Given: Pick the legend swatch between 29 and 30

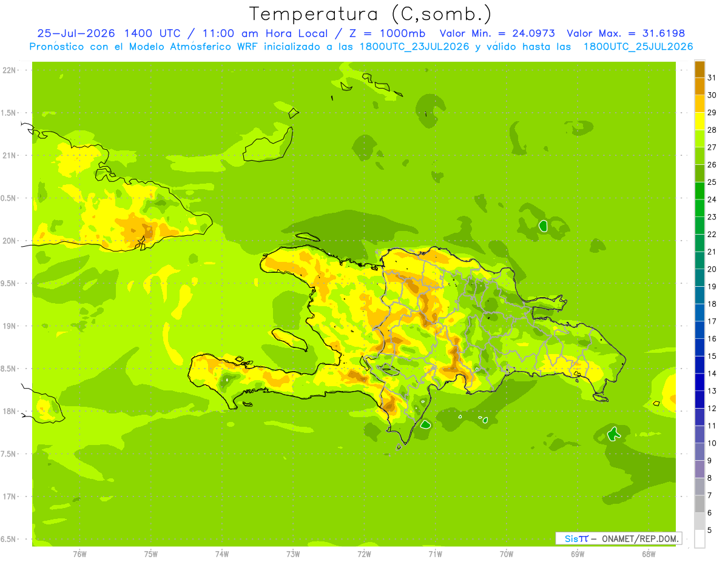Looking at the screenshot, I should (699, 104).
